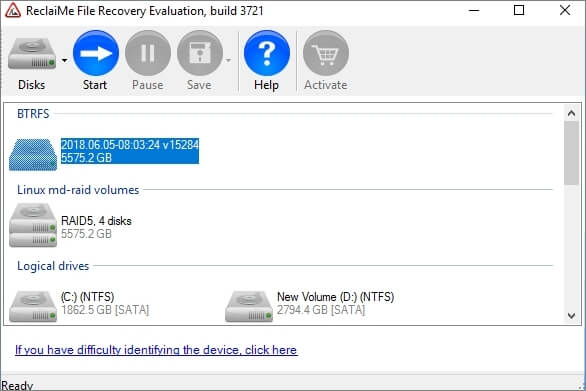Select the New Volume (D:) (NTFS) label
Image resolution: width=586 pixels, height=391 pixels.
coord(336,297)
